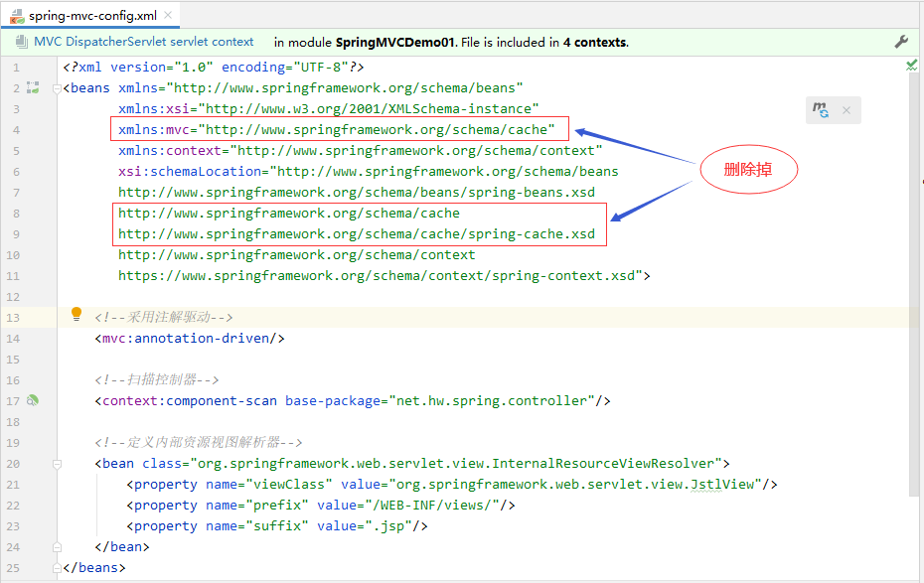Click the yellow intention lightbulb on line 13
This screenshot has height=583, width=924.
tap(76, 315)
